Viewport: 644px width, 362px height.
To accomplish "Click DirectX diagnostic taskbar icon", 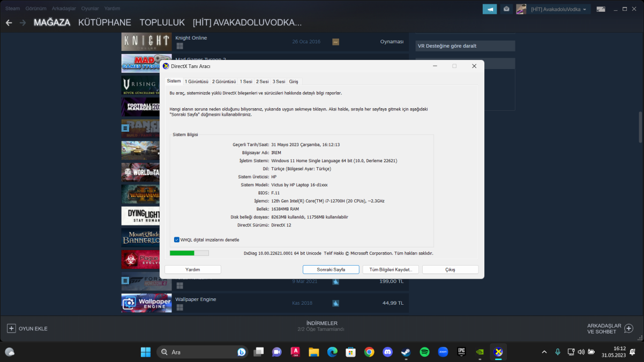I will tap(498, 352).
